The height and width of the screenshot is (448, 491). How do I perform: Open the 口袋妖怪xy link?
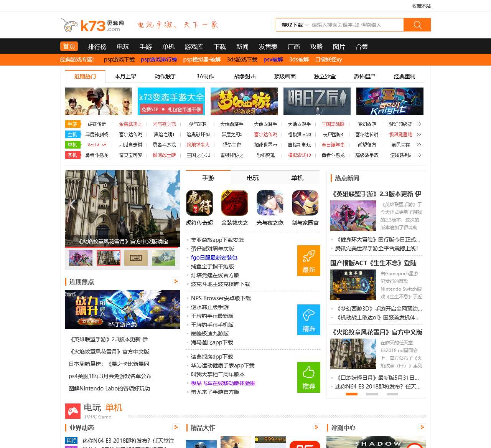[x=328, y=60]
